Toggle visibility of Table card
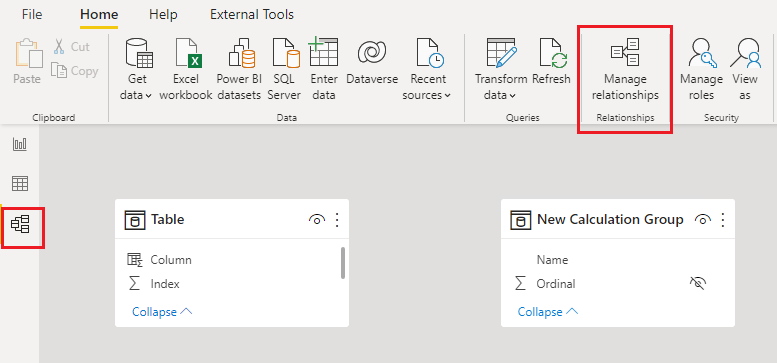The height and width of the screenshot is (363, 777). (317, 219)
